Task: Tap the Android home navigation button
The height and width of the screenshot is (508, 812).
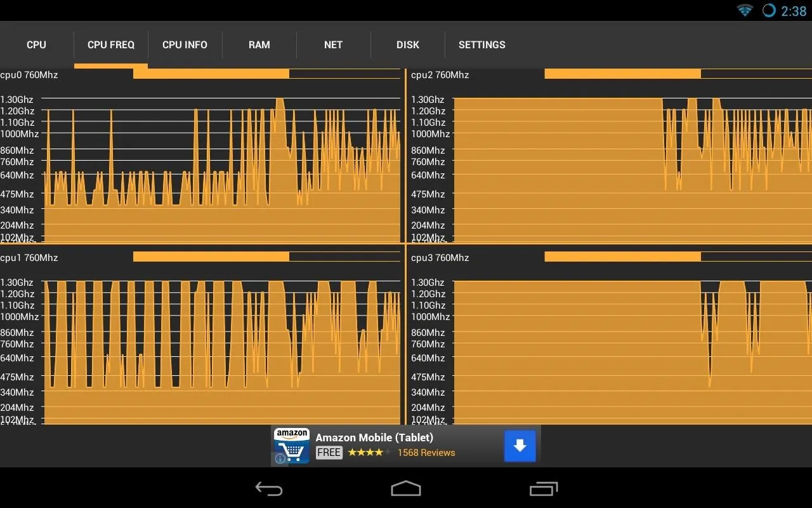Action: tap(406, 488)
